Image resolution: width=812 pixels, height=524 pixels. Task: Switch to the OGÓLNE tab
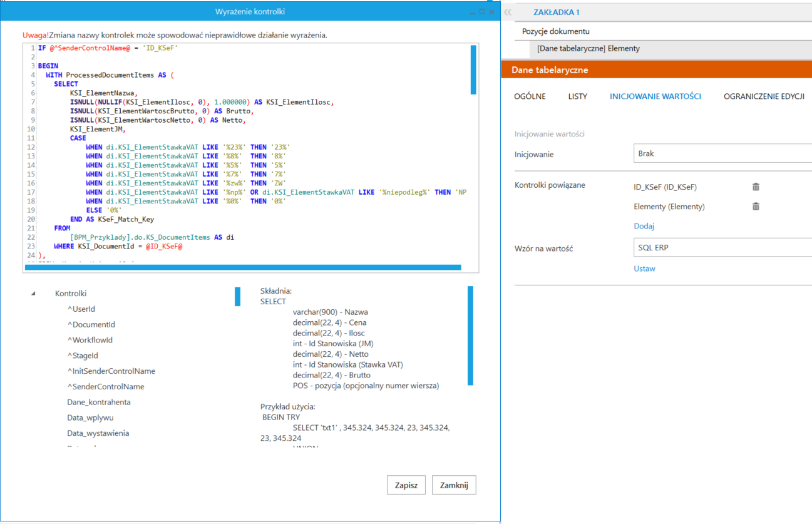530,96
